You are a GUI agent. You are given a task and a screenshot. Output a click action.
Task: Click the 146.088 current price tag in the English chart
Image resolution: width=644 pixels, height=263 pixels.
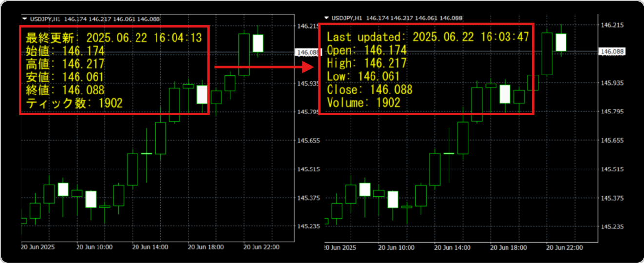click(612, 51)
